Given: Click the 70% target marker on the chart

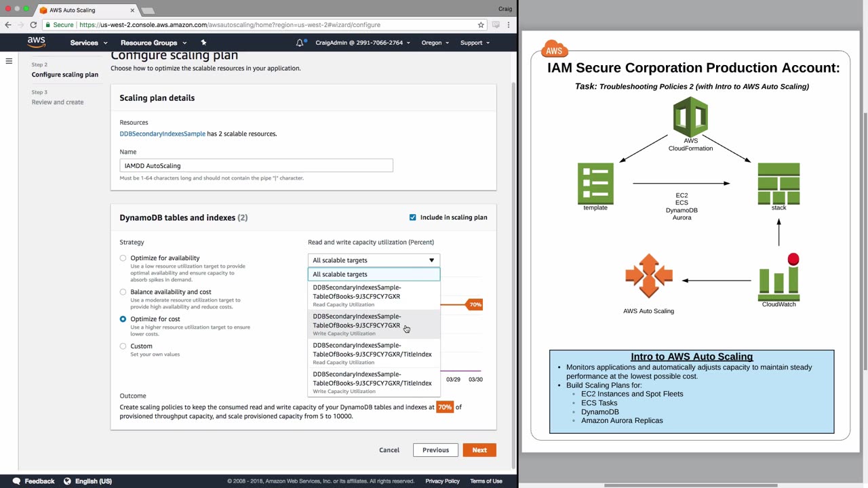Looking at the screenshot, I should (x=475, y=305).
